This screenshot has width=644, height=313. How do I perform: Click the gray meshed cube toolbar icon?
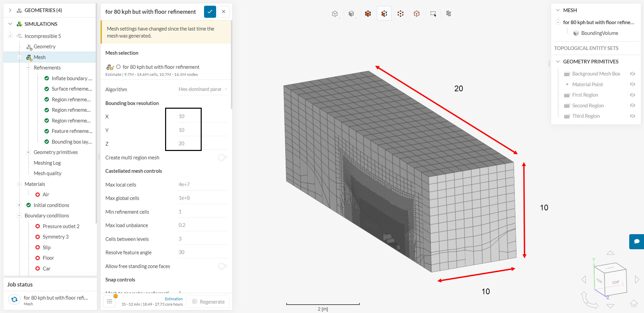tap(449, 14)
